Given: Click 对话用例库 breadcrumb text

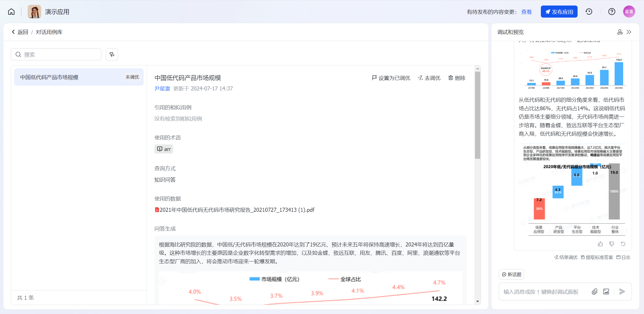Looking at the screenshot, I should click(x=49, y=32).
